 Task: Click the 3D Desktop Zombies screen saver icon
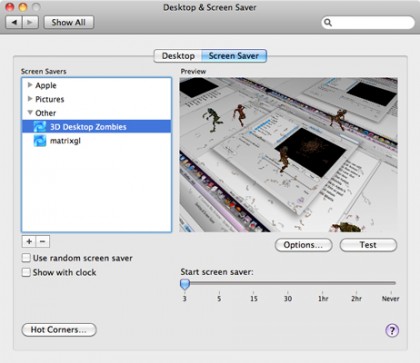[x=40, y=127]
